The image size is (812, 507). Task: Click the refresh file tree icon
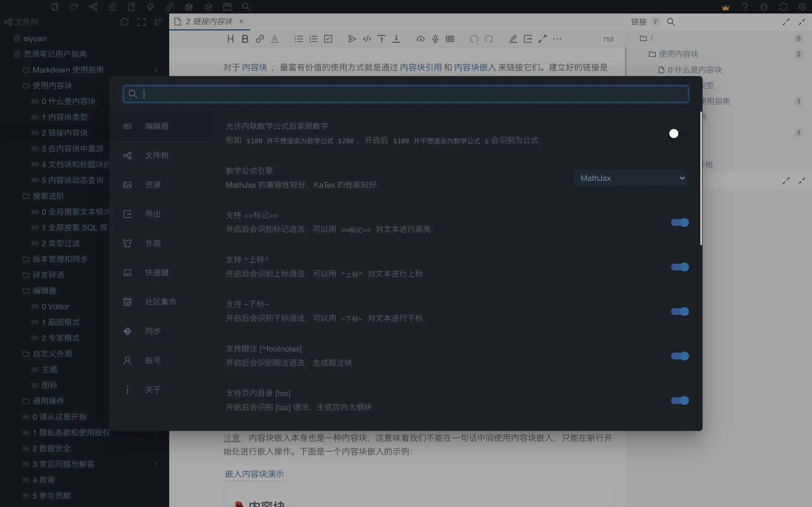tap(125, 22)
